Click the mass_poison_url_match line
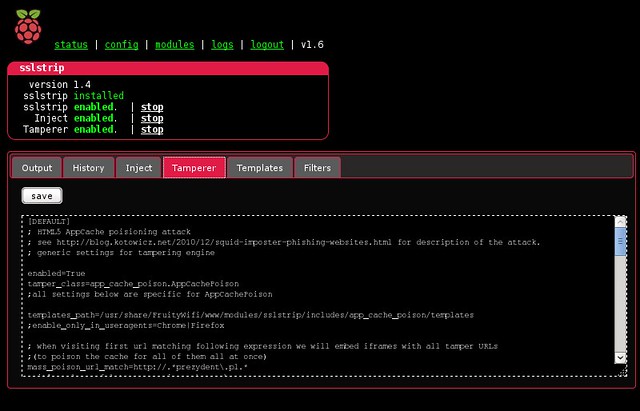 138,367
